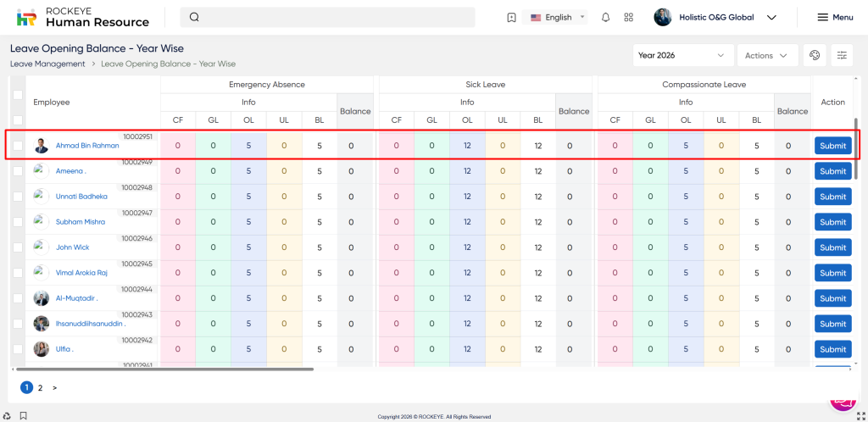Open the apps grid icon
This screenshot has width=868, height=422.
[x=628, y=17]
